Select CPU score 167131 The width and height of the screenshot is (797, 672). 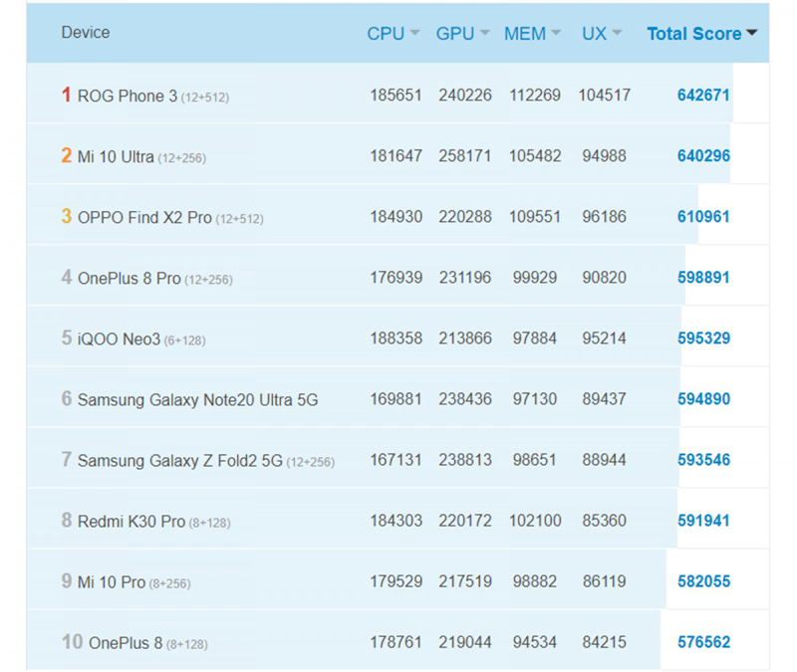(x=396, y=460)
